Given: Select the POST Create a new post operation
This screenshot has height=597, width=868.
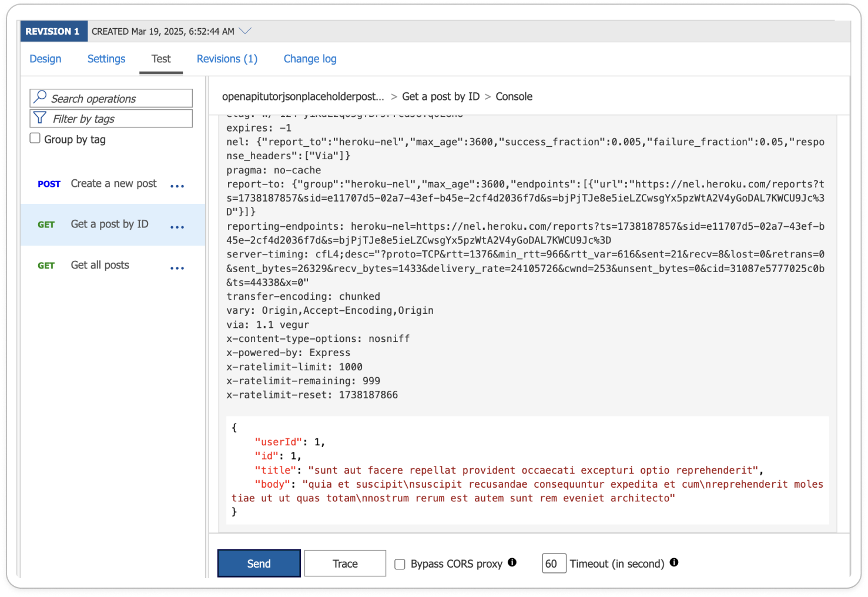Looking at the screenshot, I should coord(113,183).
